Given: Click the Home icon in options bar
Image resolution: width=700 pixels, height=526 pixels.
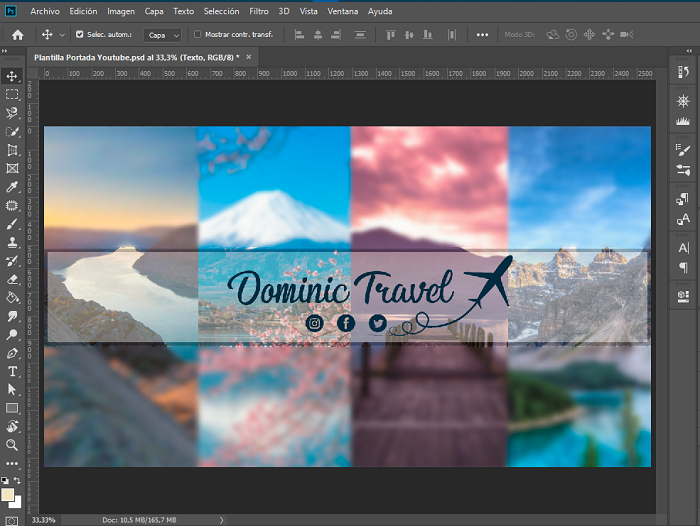Looking at the screenshot, I should (x=17, y=34).
